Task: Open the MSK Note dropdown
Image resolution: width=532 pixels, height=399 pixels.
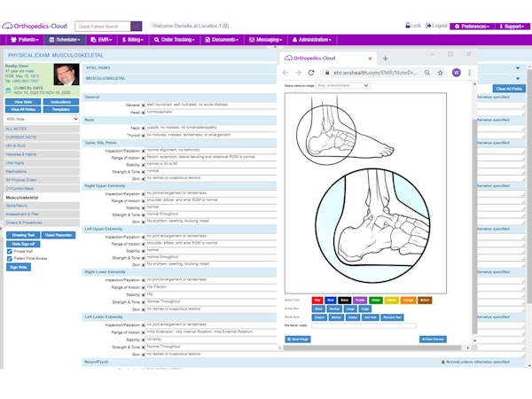Action: pyautogui.click(x=42, y=119)
